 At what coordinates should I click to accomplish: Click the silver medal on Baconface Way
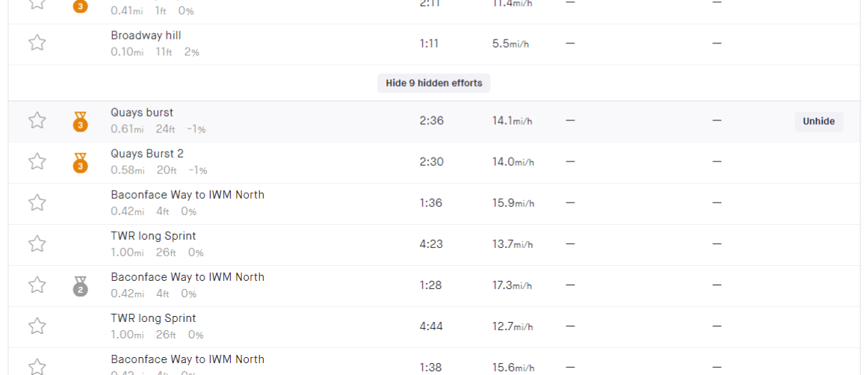[x=81, y=285]
